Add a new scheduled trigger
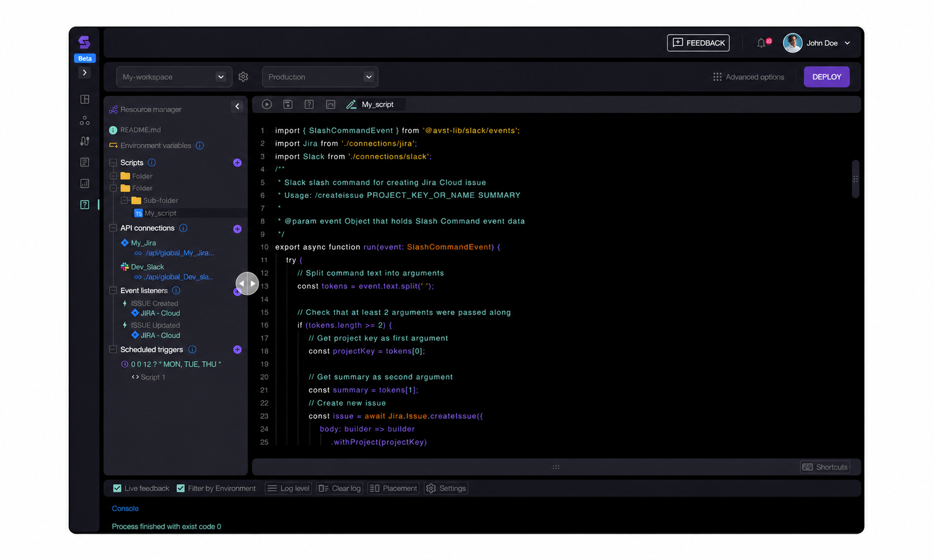The height and width of the screenshot is (560, 934). (237, 349)
